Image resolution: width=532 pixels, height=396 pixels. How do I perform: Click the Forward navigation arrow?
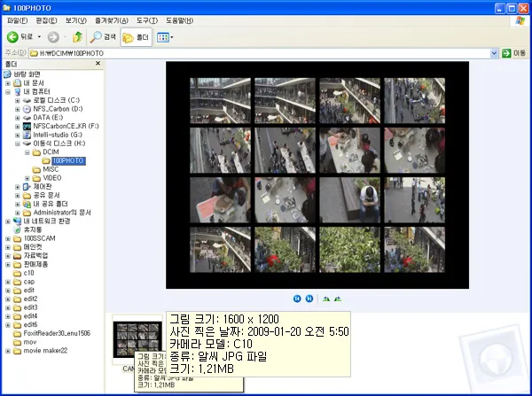tap(55, 37)
